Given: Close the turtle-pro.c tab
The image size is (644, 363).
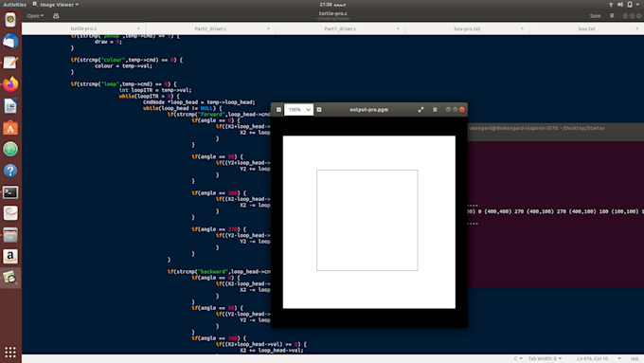Looking at the screenshot, I should (139, 28).
